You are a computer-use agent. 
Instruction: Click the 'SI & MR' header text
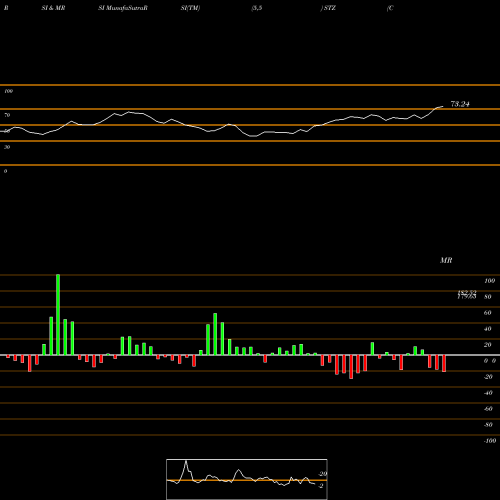click(53, 8)
